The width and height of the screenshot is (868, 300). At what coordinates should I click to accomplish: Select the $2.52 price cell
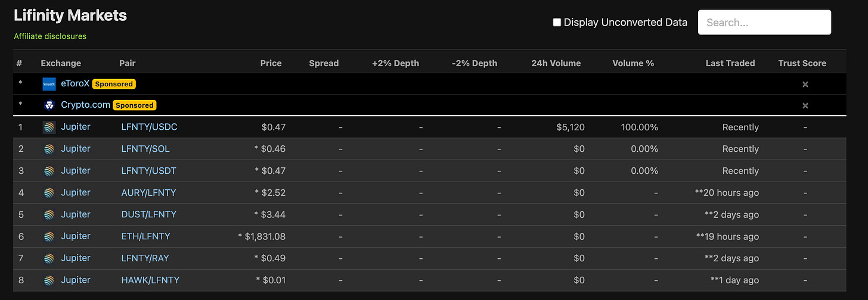point(270,193)
